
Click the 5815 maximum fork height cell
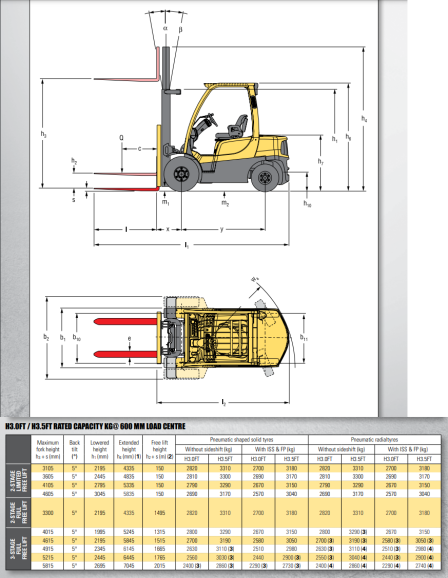pyautogui.click(x=48, y=565)
